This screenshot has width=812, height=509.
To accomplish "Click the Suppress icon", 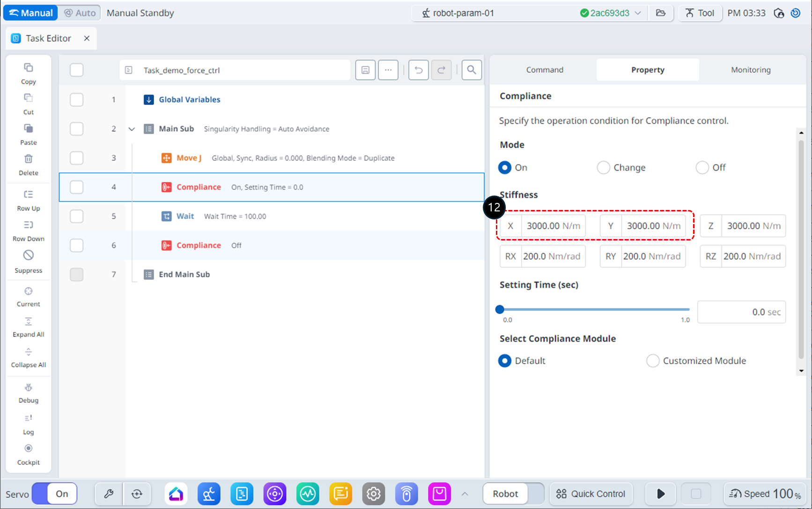I will 28,255.
